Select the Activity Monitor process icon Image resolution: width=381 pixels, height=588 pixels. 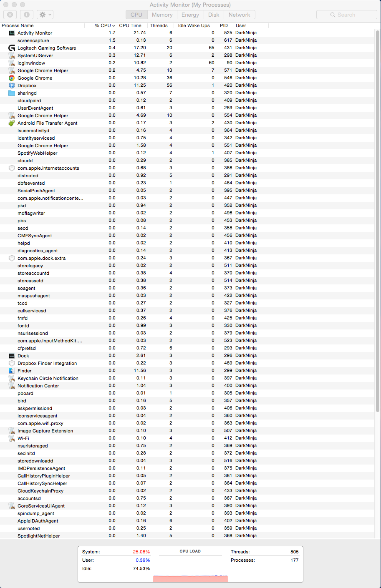pyautogui.click(x=12, y=33)
